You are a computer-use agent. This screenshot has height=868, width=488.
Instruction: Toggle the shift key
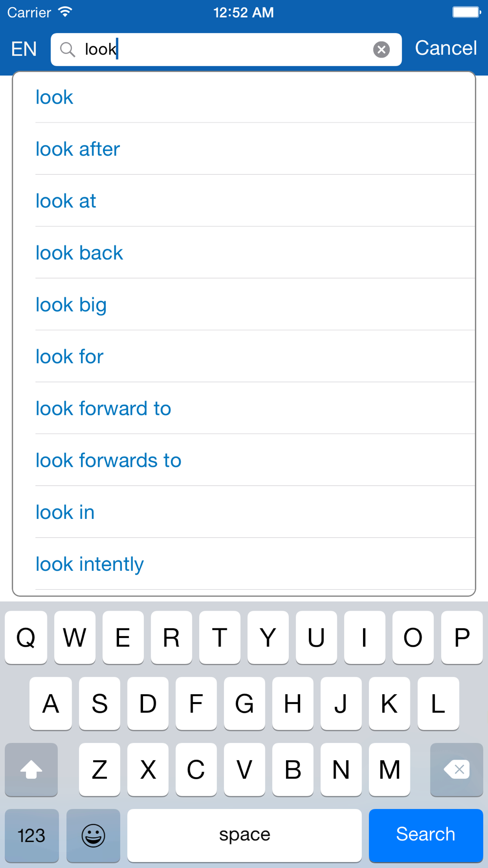pos(31,769)
